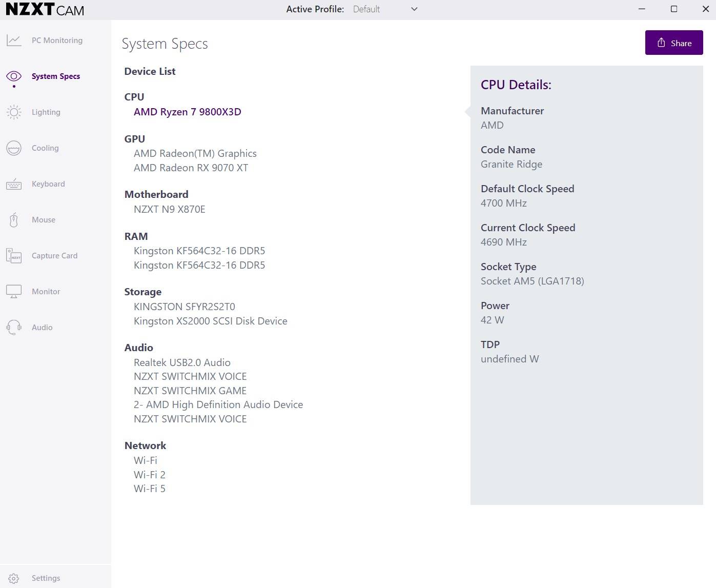Click the PC Monitoring graph icon
Screen dimensions: 716x588
pos(14,40)
